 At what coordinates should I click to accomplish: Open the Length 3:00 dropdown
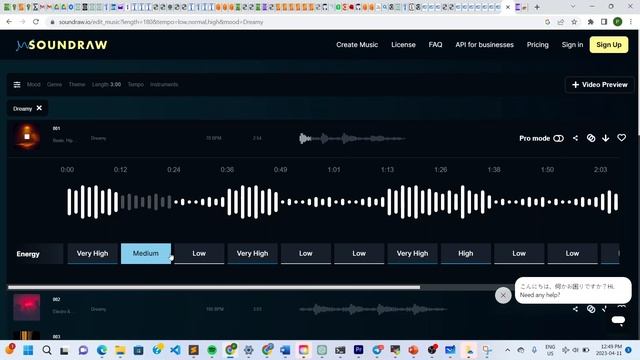[x=106, y=84]
